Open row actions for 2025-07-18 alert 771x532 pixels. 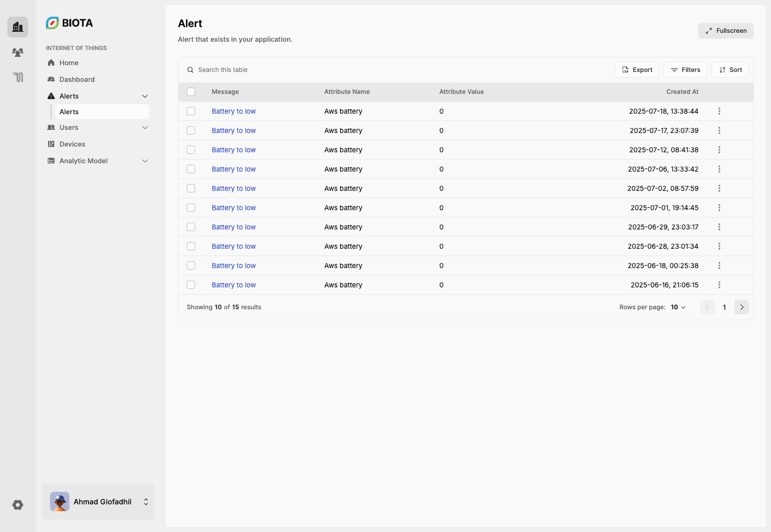pos(719,111)
